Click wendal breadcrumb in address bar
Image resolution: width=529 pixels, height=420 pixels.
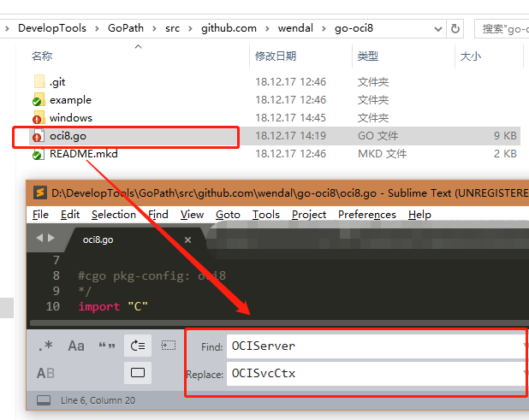[295, 28]
